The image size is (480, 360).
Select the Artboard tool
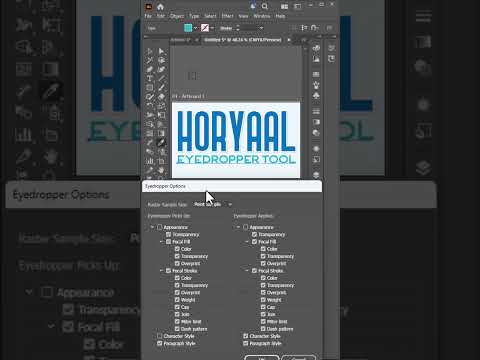coord(161,161)
